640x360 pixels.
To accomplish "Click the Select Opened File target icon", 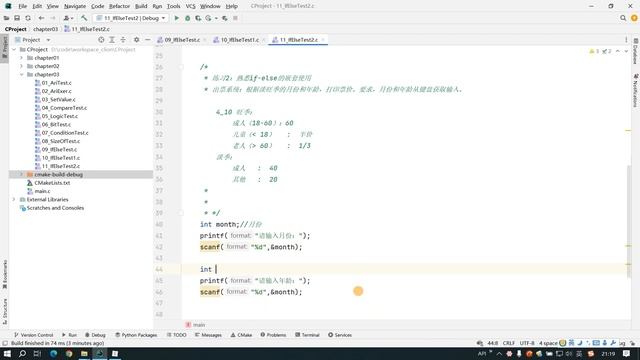I will pyautogui.click(x=101, y=40).
